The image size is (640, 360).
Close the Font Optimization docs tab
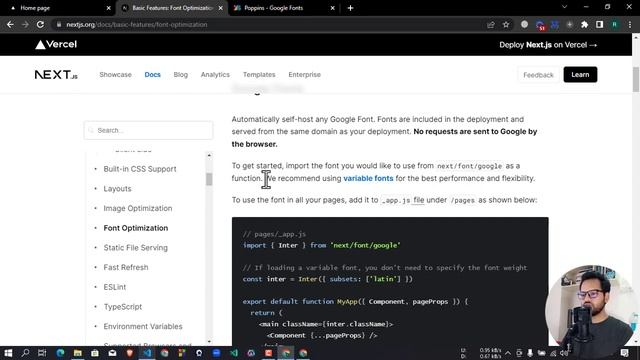point(220,8)
